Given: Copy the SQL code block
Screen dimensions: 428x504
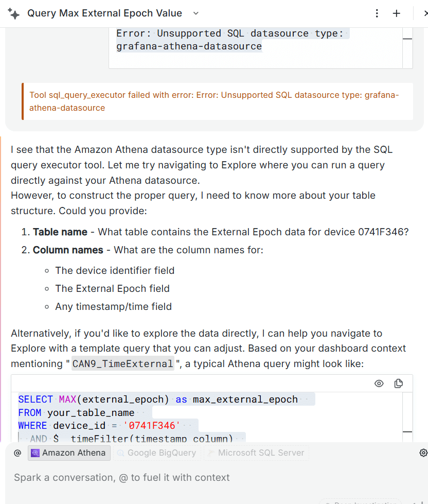Looking at the screenshot, I should click(398, 384).
